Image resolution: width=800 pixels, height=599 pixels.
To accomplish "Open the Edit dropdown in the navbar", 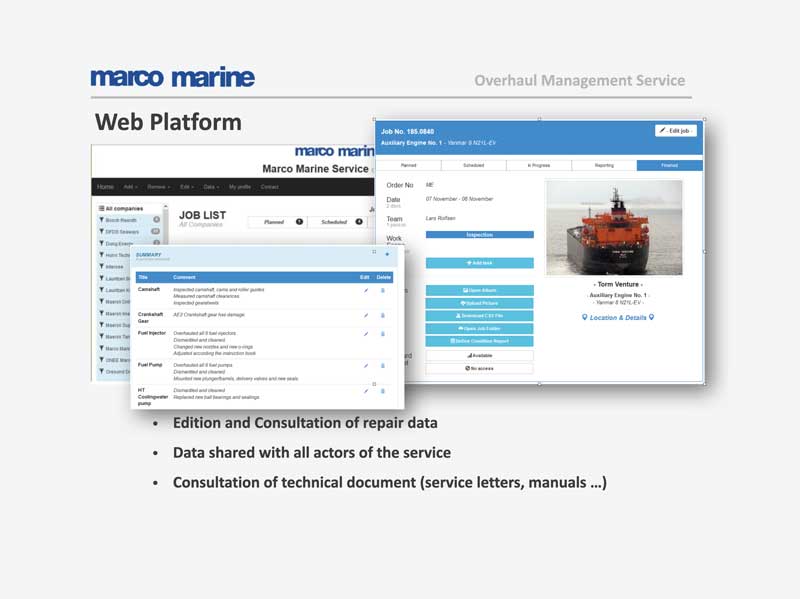I will [x=187, y=187].
